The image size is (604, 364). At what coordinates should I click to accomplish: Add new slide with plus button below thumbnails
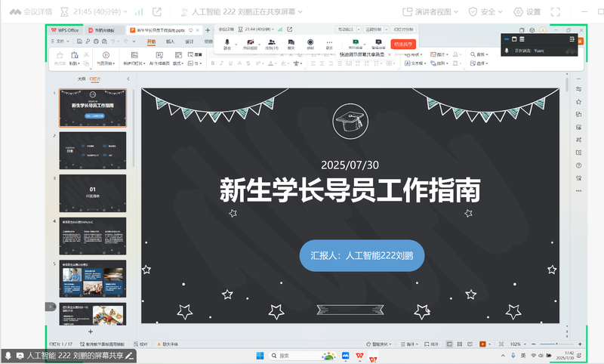(91, 332)
